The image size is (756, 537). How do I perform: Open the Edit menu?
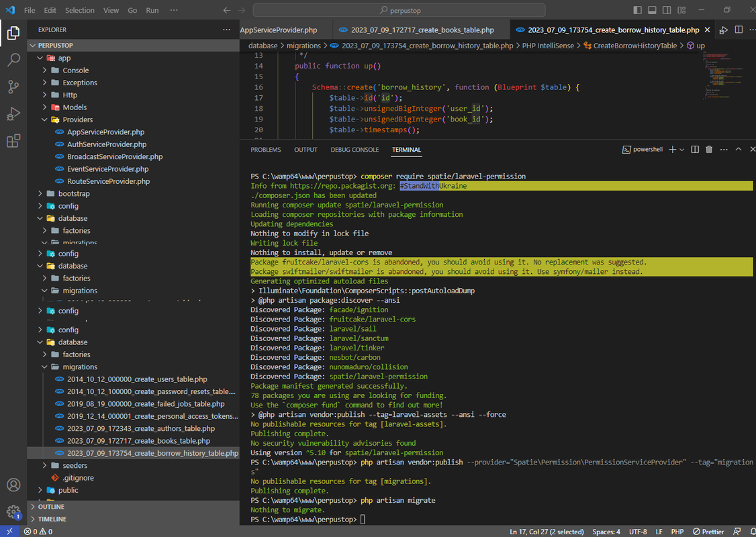(50, 10)
